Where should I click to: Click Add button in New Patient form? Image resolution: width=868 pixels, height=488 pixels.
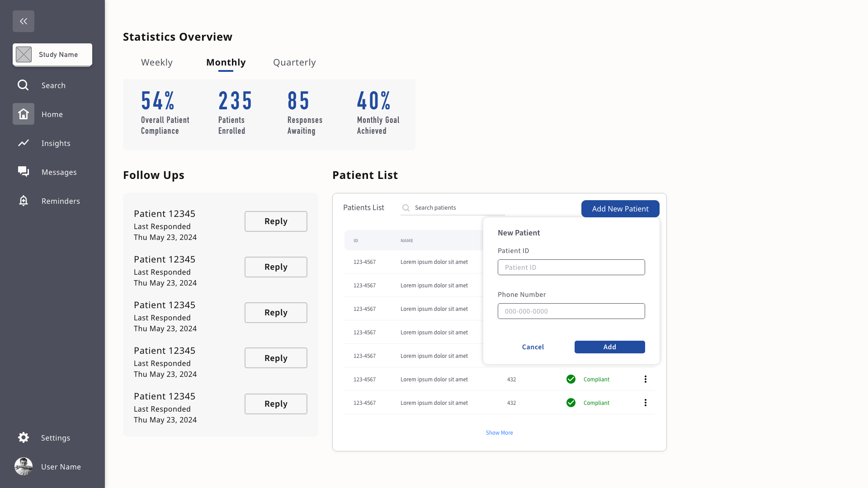(609, 347)
